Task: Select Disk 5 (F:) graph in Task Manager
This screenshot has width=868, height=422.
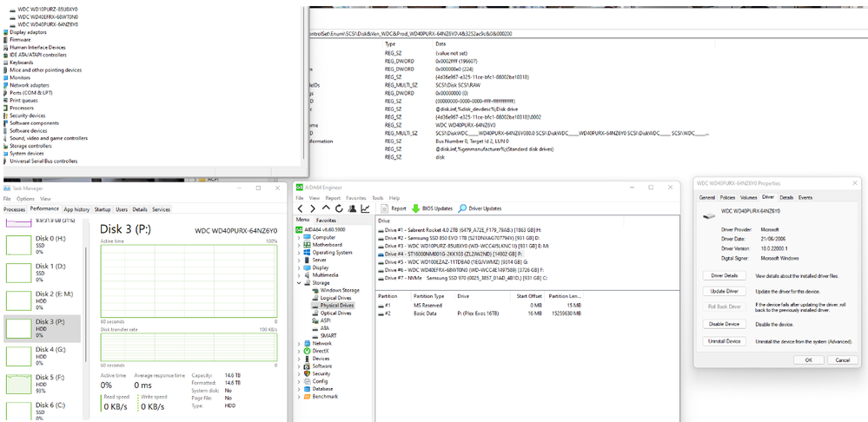Action: pyautogui.click(x=18, y=384)
